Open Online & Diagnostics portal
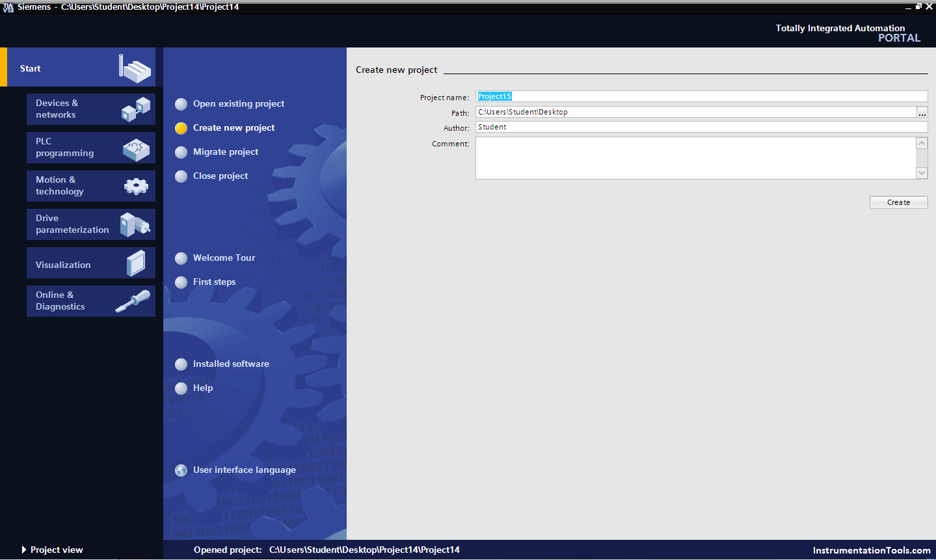Screen dimensions: 936x560 91,301
